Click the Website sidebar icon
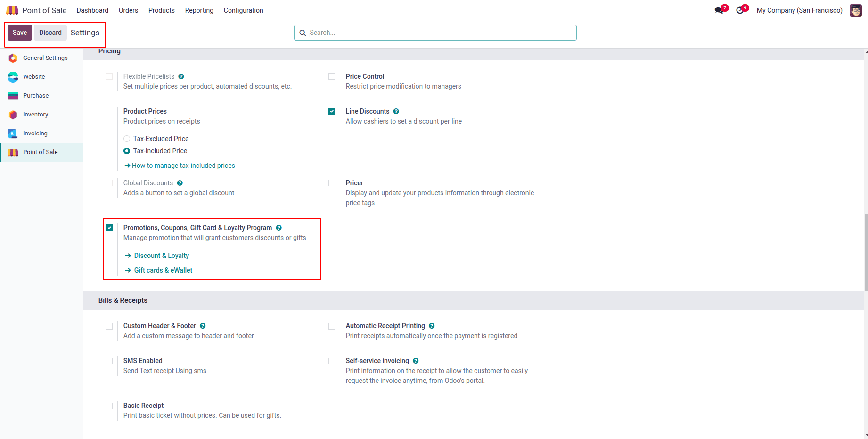The width and height of the screenshot is (868, 439). click(13, 77)
